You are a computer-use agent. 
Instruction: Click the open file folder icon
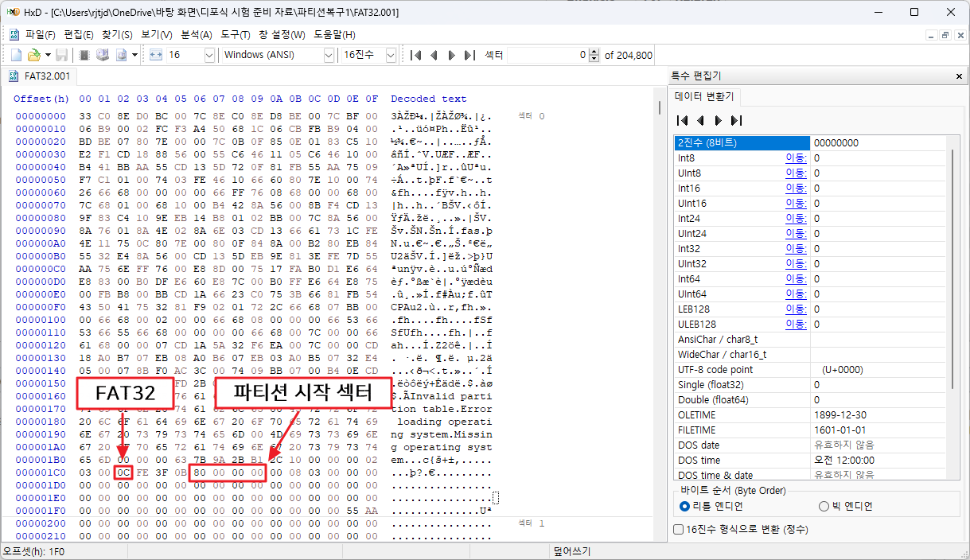coord(33,55)
